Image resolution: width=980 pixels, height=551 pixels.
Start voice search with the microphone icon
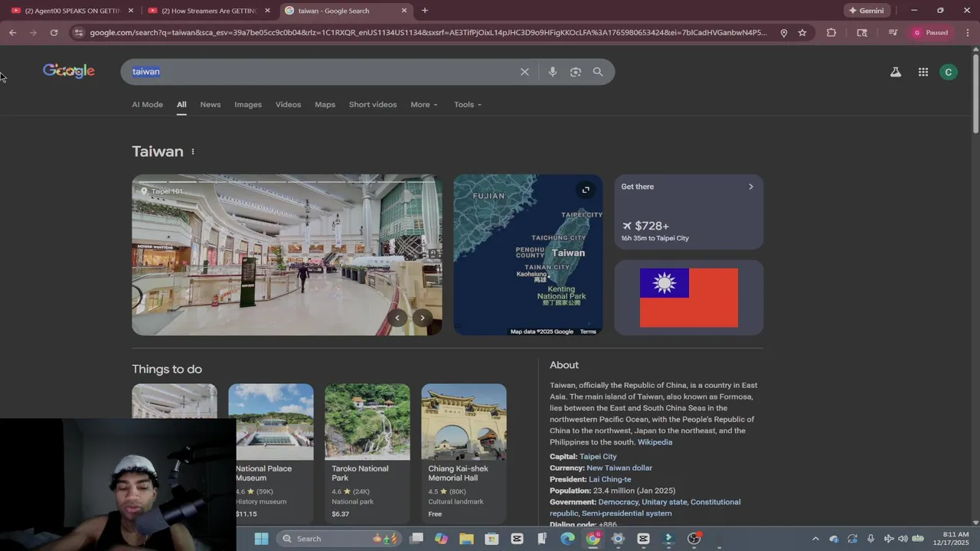[553, 72]
